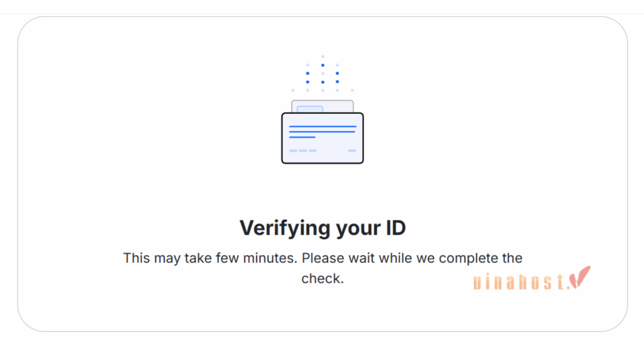Click the vinahost bird logo mark
This screenshot has height=362, width=644.
(580, 277)
